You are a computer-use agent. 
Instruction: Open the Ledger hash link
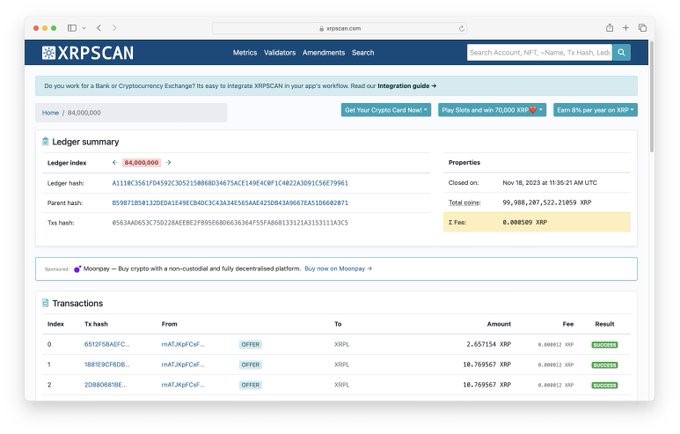point(230,183)
